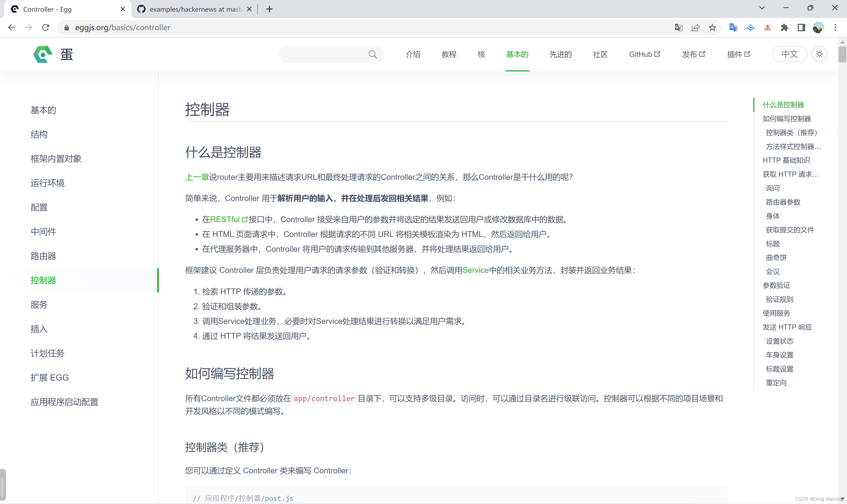Click the scrollbar up arrow
This screenshot has width=847, height=504.
point(842,42)
